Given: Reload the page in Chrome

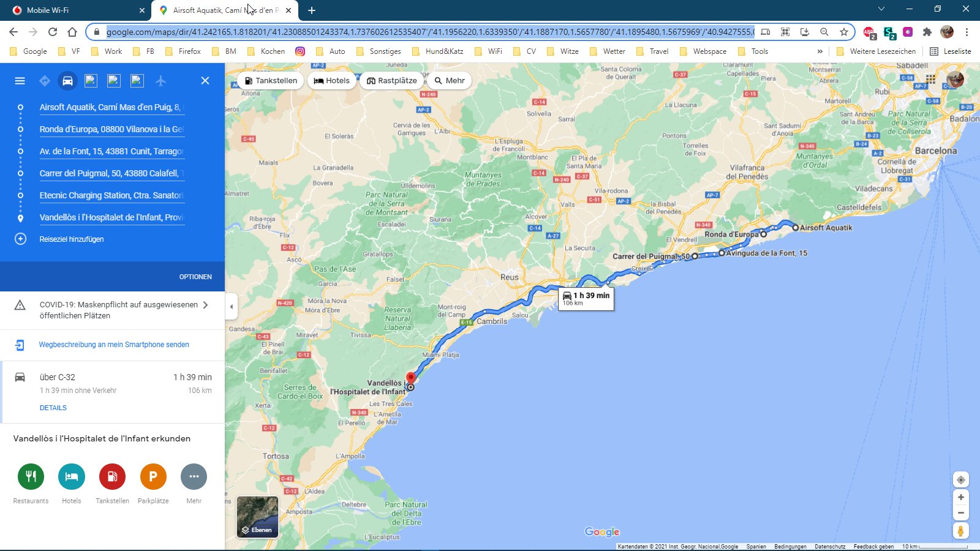Looking at the screenshot, I should pyautogui.click(x=53, y=32).
